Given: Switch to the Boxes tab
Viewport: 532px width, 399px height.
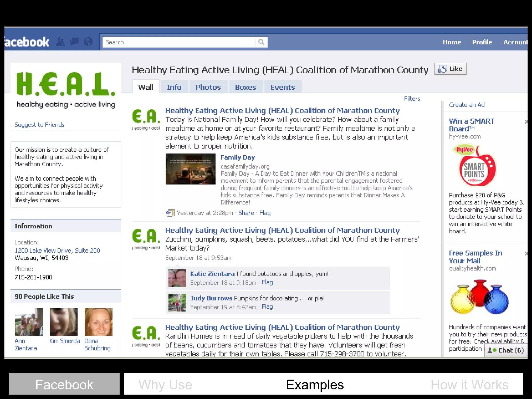Looking at the screenshot, I should tap(245, 87).
